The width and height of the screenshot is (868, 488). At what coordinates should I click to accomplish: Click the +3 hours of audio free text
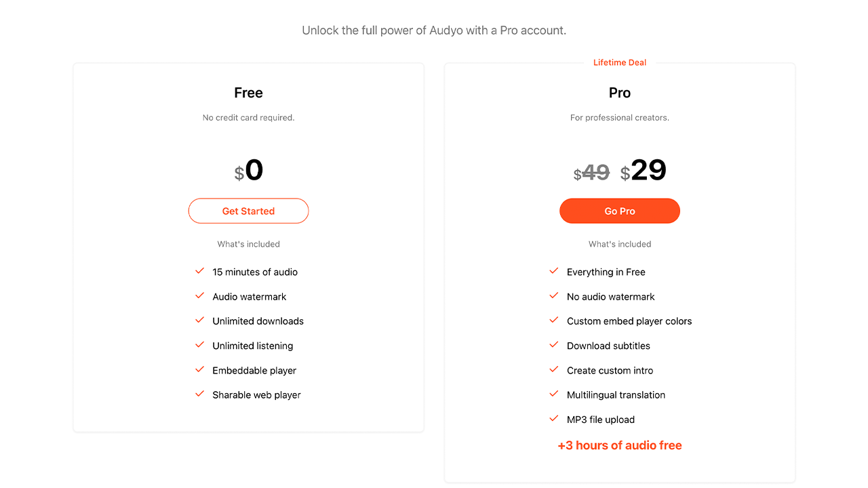620,445
